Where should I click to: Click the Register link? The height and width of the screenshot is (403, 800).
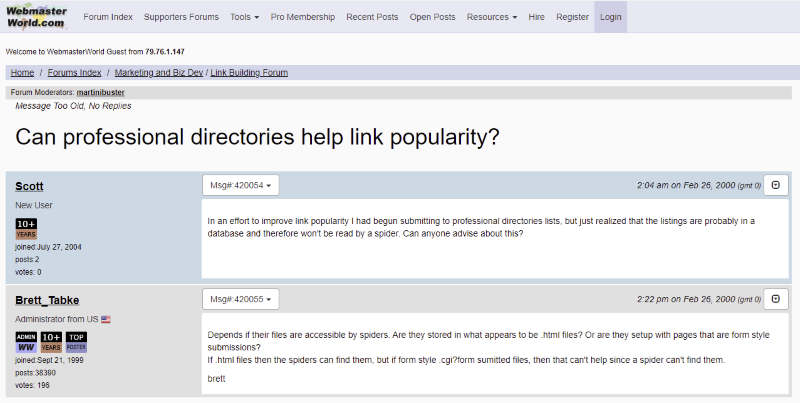click(572, 17)
